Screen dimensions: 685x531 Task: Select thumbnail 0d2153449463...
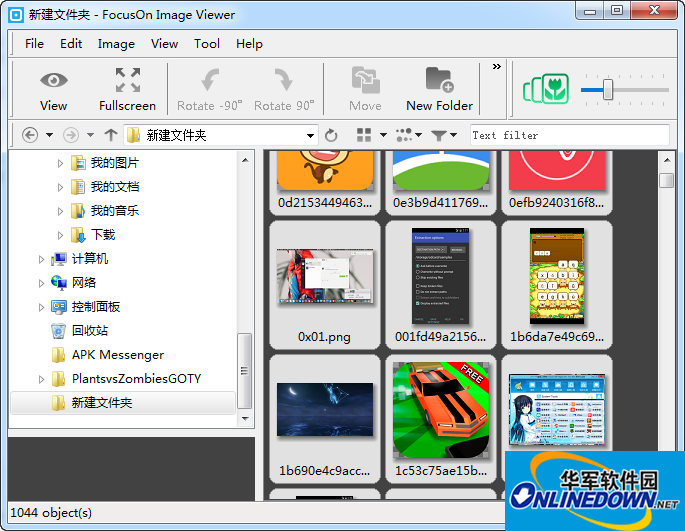[x=325, y=182]
